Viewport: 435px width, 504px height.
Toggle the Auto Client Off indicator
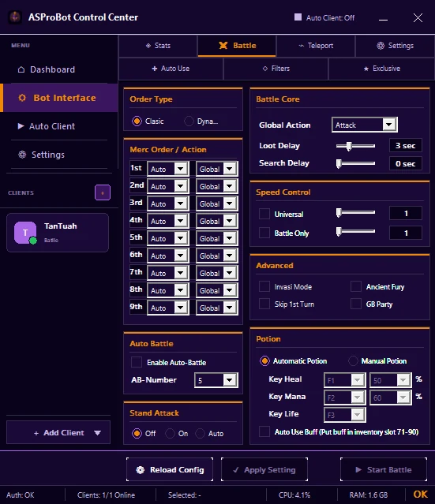pyautogui.click(x=298, y=17)
